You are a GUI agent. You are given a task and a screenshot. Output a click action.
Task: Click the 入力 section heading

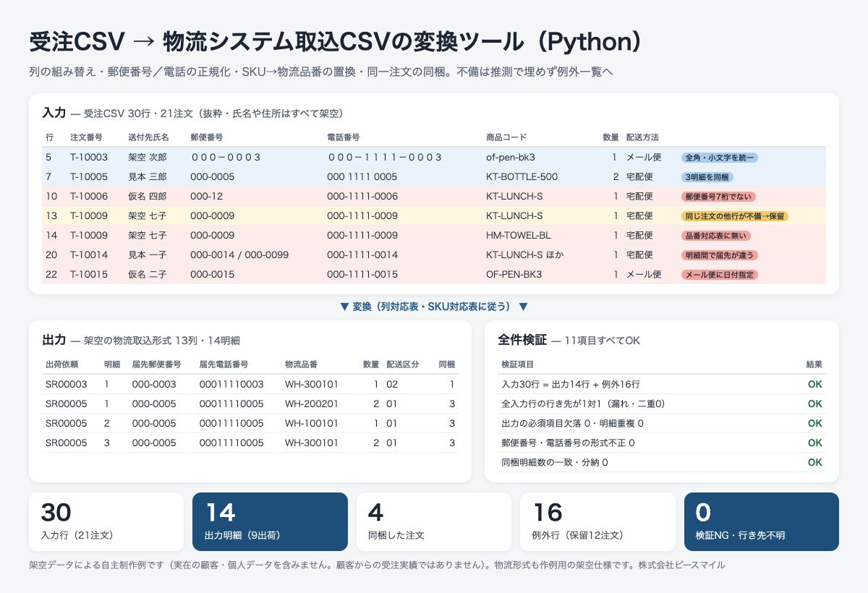coord(54,113)
